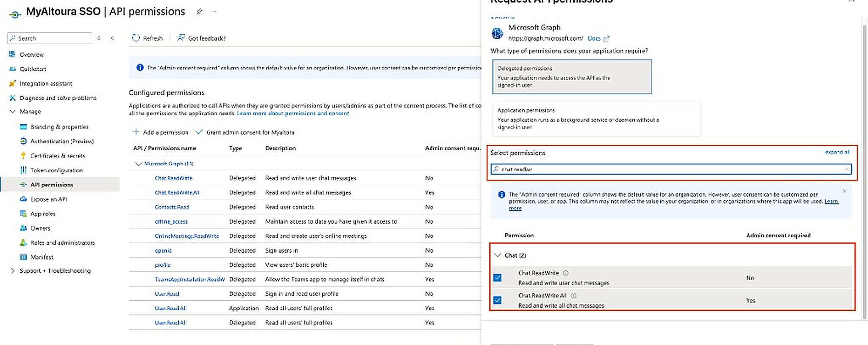Click the Roles and administrators icon

click(x=23, y=242)
